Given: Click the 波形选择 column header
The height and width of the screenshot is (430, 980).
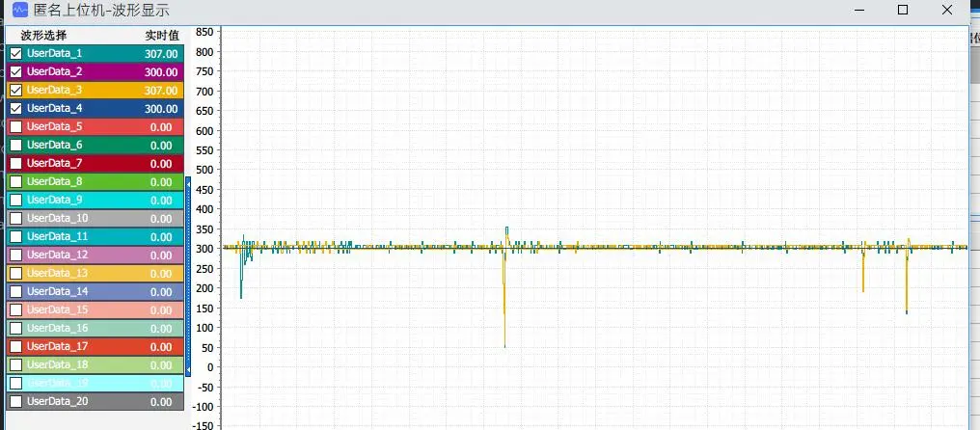Looking at the screenshot, I should click(43, 36).
